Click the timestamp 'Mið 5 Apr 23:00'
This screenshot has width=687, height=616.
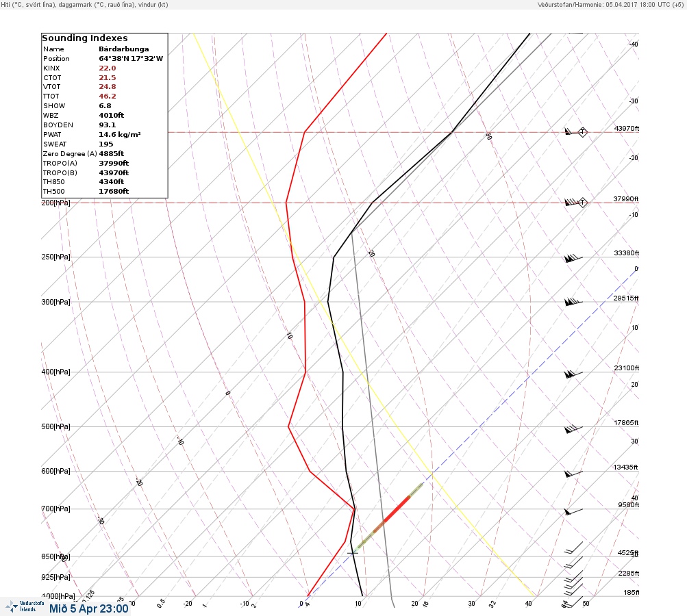click(89, 608)
